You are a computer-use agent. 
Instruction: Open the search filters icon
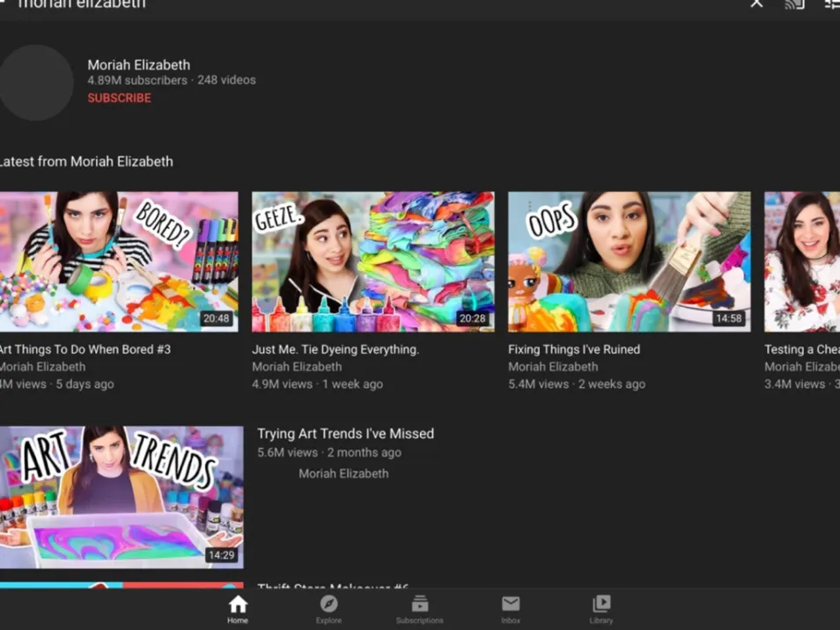pyautogui.click(x=831, y=4)
